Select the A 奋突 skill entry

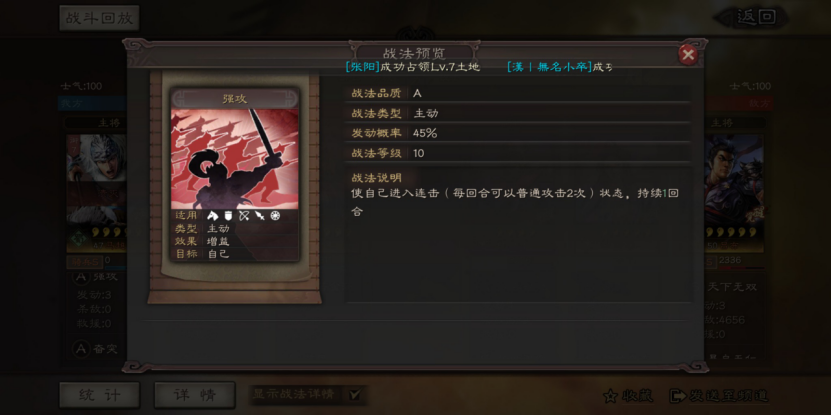(96, 349)
